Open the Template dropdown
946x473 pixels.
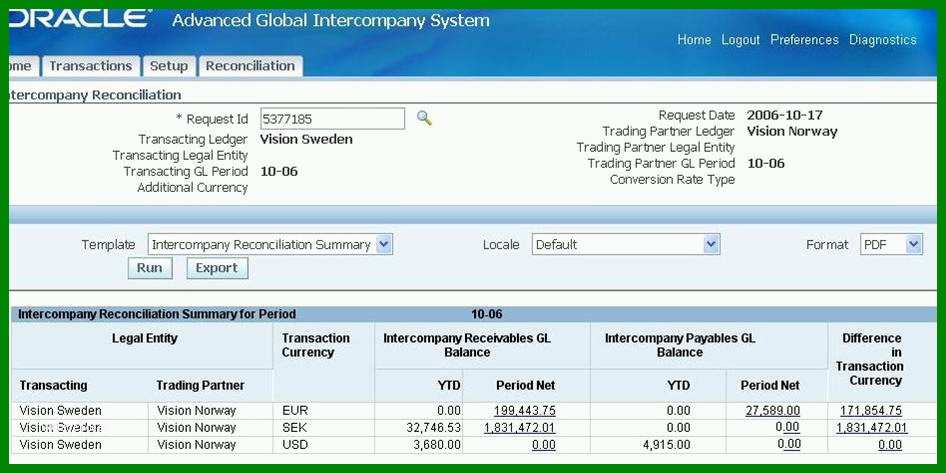point(270,244)
